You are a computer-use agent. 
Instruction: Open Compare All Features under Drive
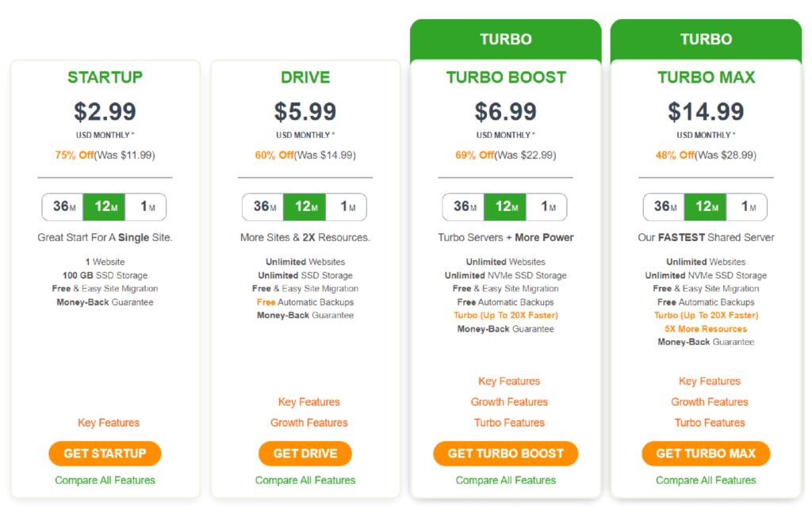[305, 480]
